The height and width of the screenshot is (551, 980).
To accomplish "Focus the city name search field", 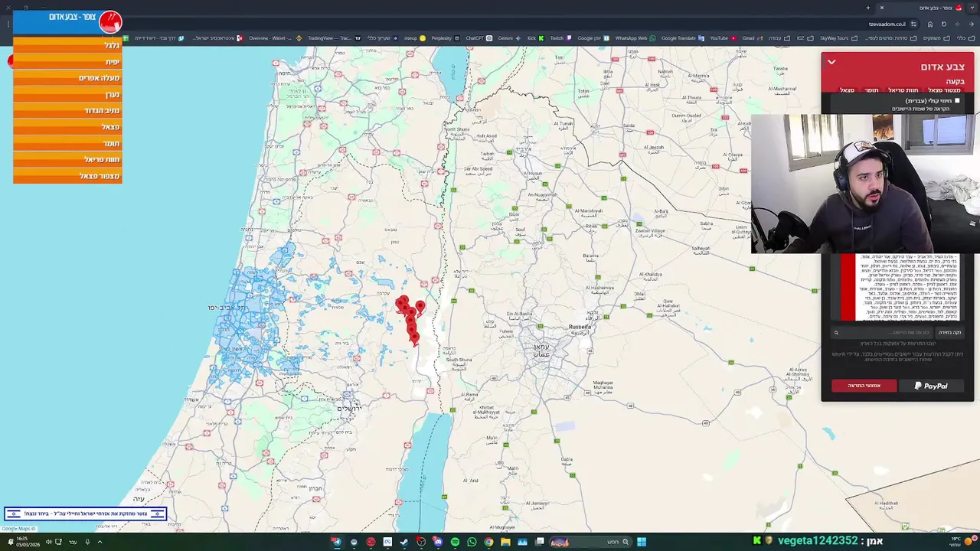I will (x=883, y=332).
